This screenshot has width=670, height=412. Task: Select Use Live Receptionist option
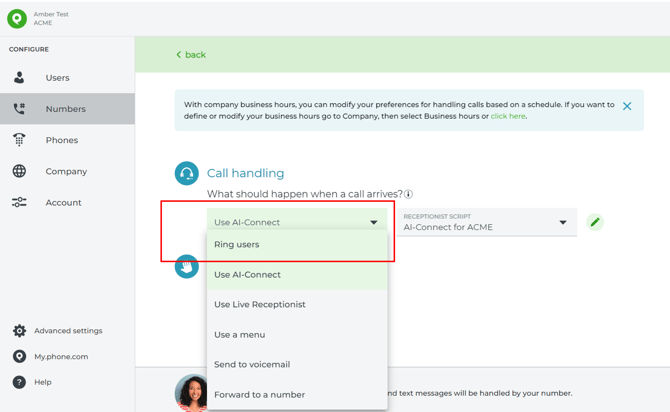pyautogui.click(x=297, y=304)
